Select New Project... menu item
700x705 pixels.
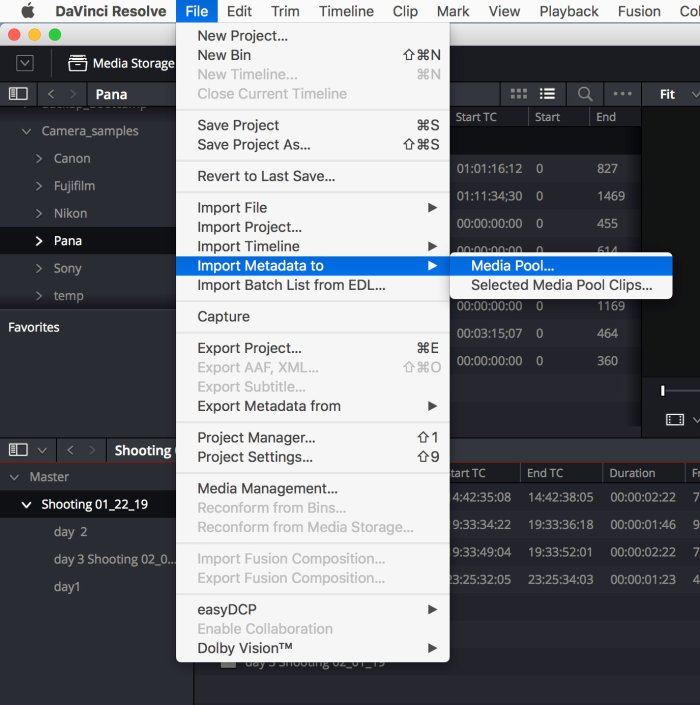313,36
